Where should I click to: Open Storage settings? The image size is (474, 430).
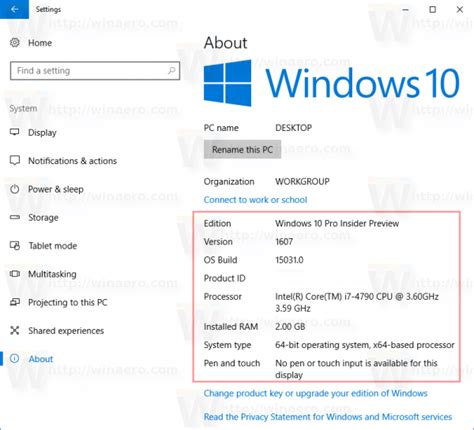pyautogui.click(x=43, y=218)
